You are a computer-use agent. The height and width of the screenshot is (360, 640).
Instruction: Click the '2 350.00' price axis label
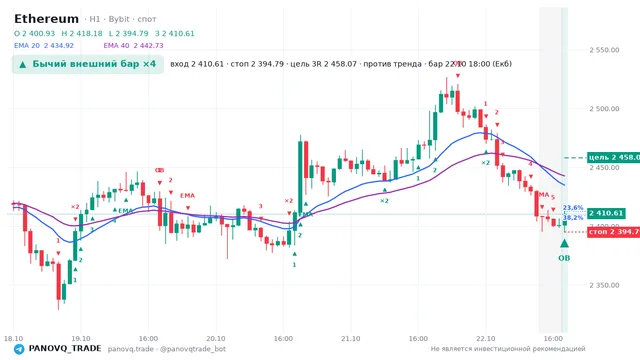tap(604, 285)
